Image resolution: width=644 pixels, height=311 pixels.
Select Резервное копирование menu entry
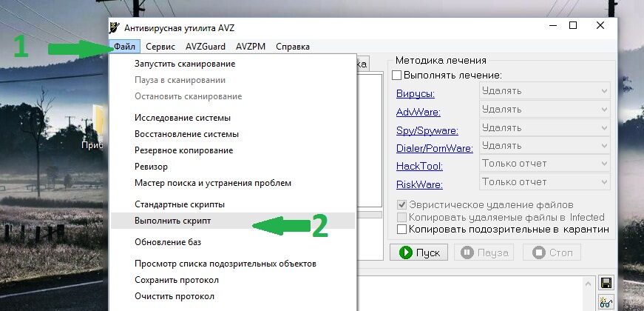[232, 150]
